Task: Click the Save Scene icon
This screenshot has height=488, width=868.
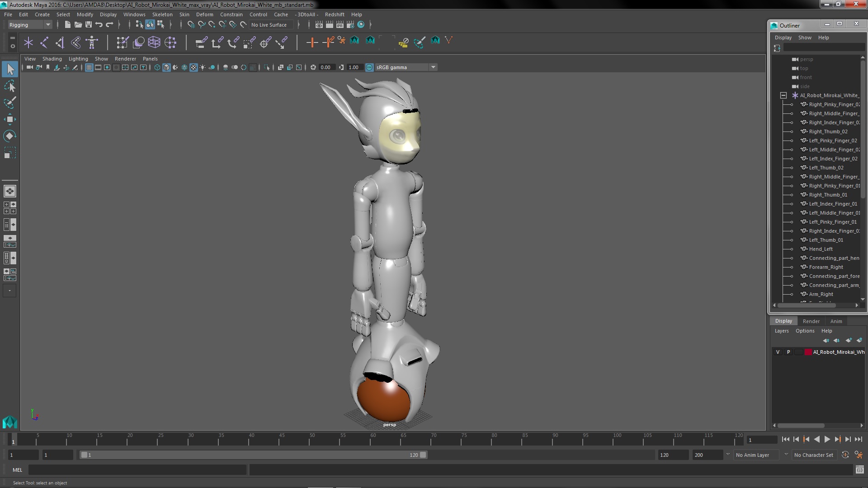Action: point(89,24)
